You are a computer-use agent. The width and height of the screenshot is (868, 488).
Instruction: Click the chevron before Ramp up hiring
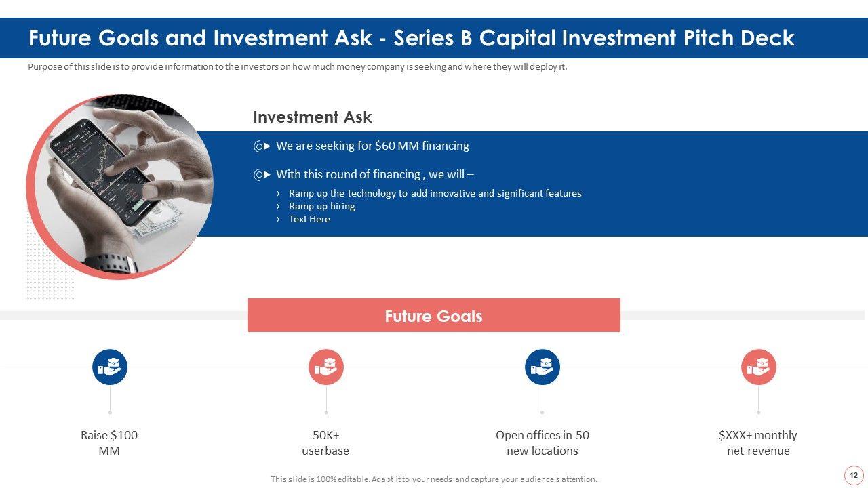click(279, 207)
